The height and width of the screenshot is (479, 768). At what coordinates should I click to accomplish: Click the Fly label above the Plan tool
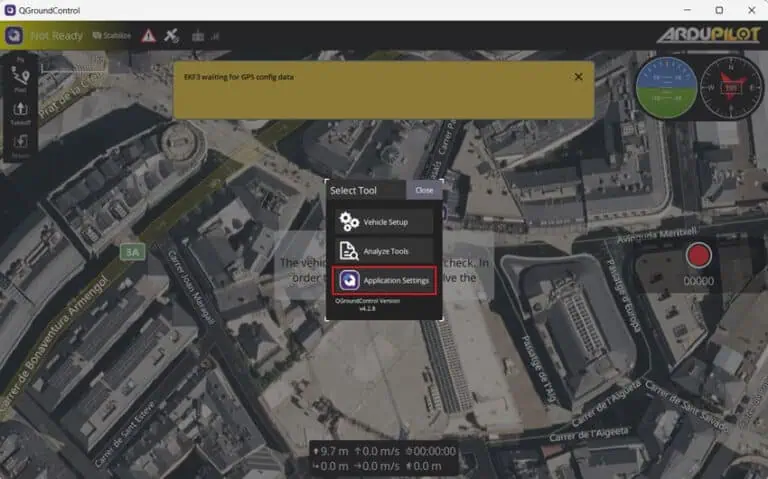pos(21,59)
